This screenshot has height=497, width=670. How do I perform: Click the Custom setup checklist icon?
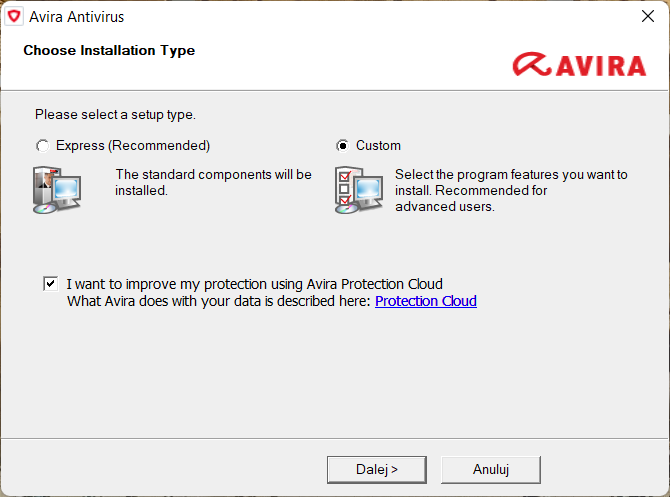pyautogui.click(x=358, y=190)
